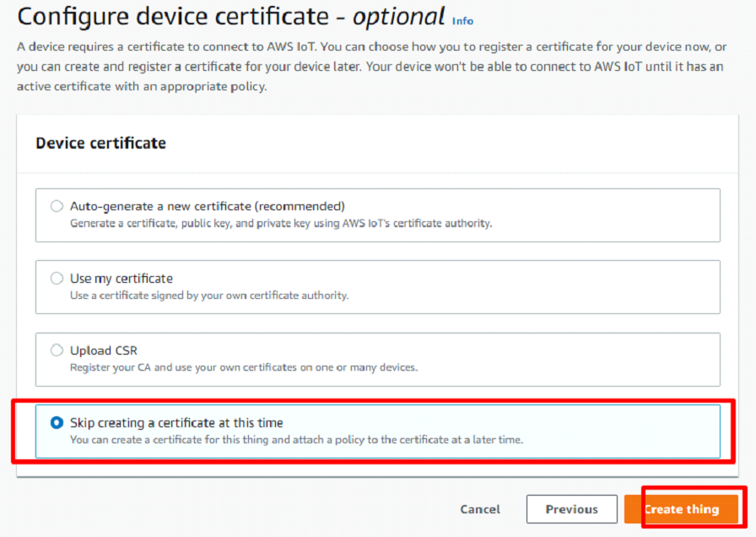
Task: Open the Info link beside the page title
Action: 462,22
